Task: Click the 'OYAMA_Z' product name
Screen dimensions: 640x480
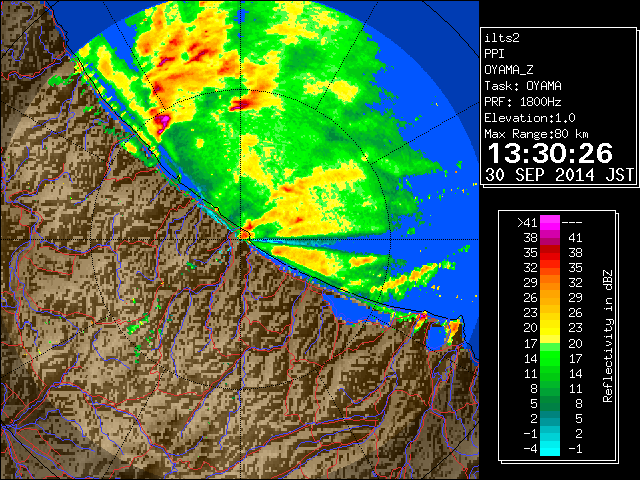Action: (509, 70)
